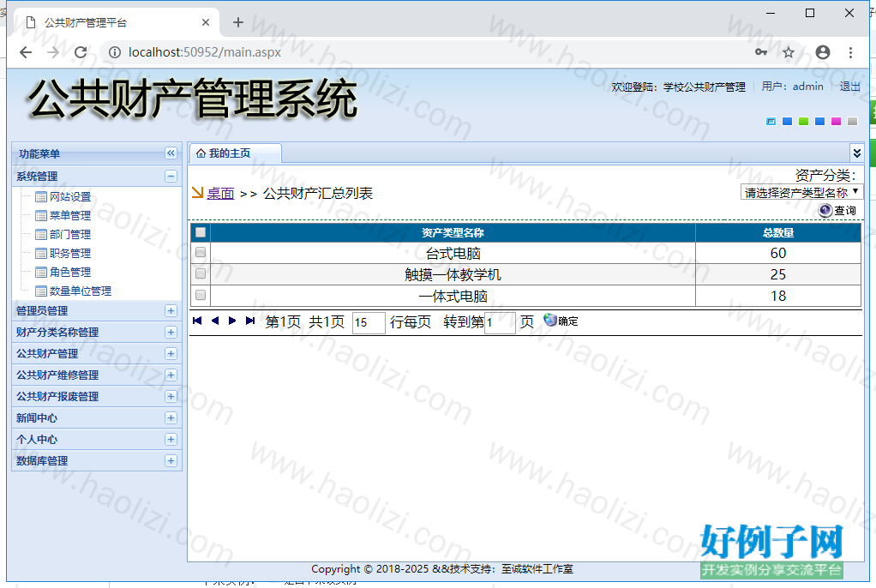The image size is (876, 588).
Task: Open the 角色管理 page icon
Action: (41, 273)
